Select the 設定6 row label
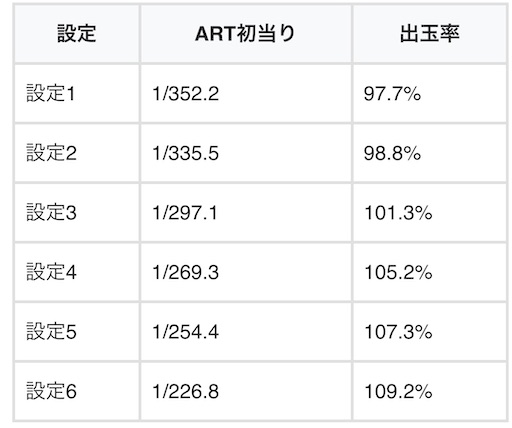512x428 pixels. click(51, 391)
